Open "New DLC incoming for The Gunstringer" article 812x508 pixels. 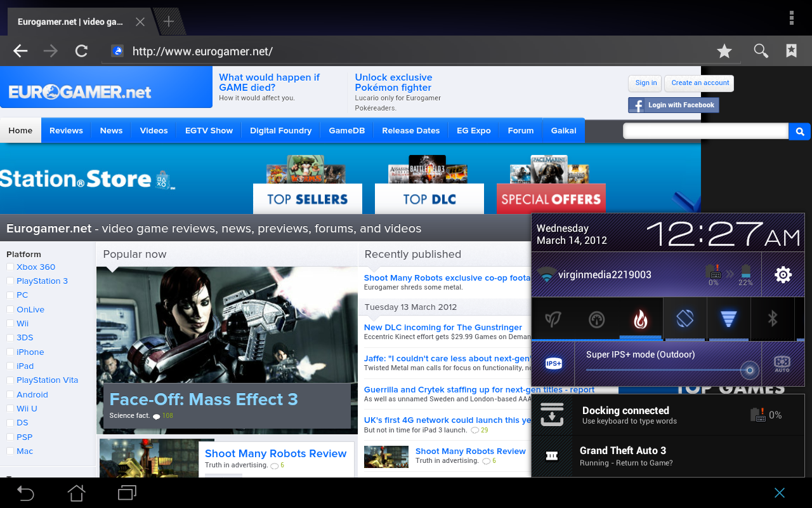[x=443, y=328]
